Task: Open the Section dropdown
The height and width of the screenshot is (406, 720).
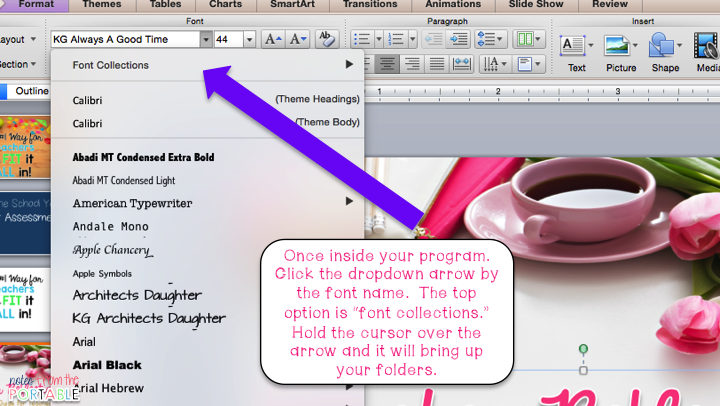Action: (18, 64)
